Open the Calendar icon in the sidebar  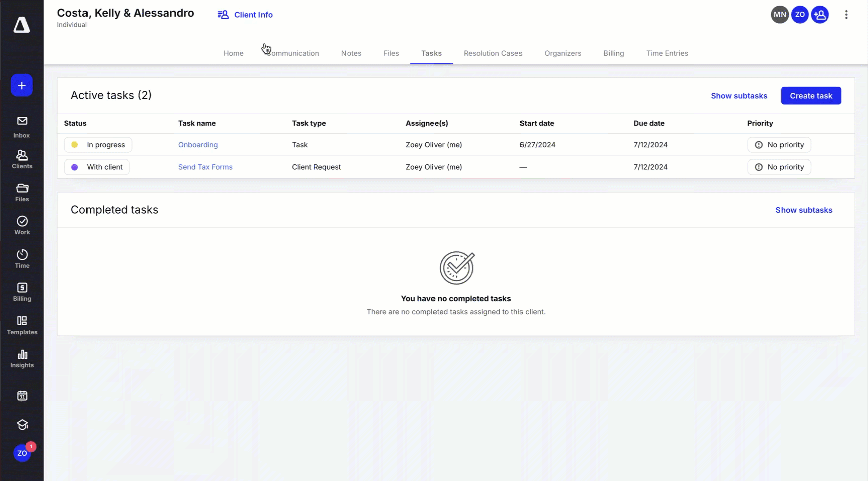pos(22,396)
